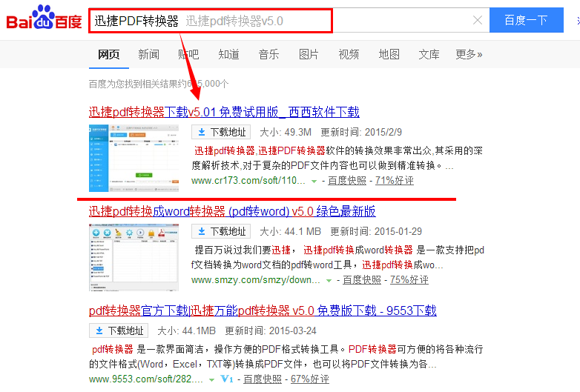The width and height of the screenshot is (580, 392).
Task: Click 下载地址 button for the 2015-03-24 result
Action: [x=119, y=330]
